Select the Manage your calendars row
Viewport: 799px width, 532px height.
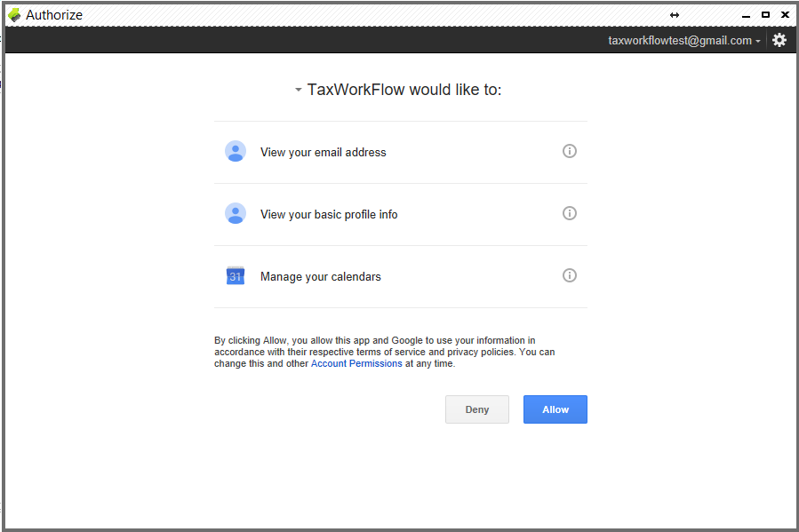tap(401, 276)
